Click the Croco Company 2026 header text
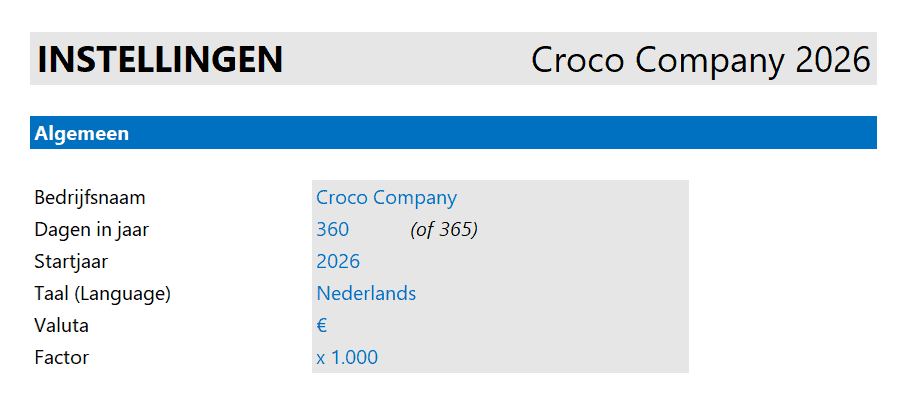Image resolution: width=907 pixels, height=400 pixels. [700, 60]
